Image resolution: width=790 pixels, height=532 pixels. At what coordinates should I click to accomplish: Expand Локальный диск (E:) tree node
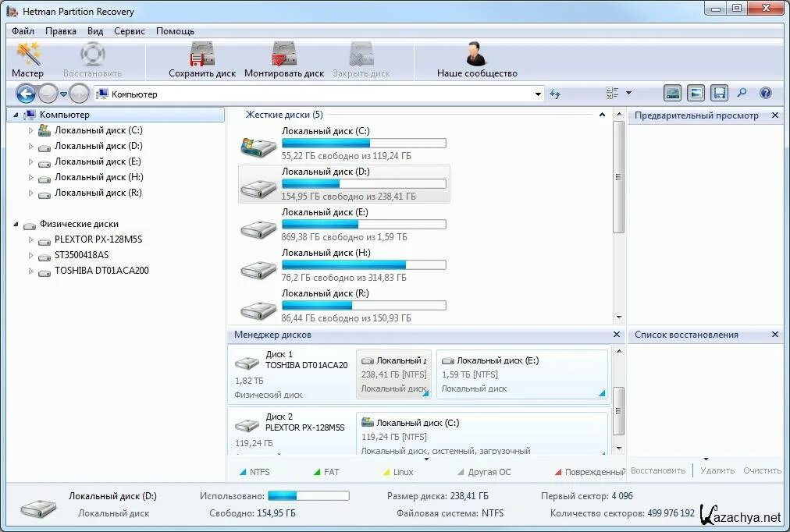click(30, 161)
